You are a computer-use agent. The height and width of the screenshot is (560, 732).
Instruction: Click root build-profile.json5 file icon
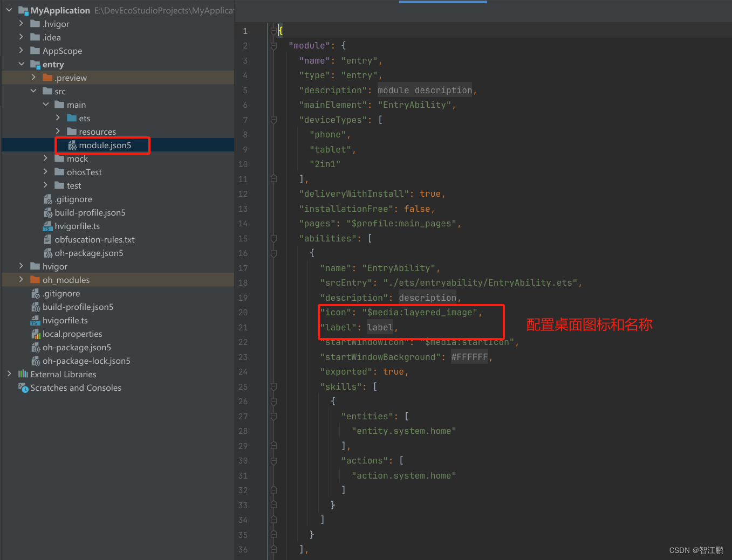click(36, 307)
